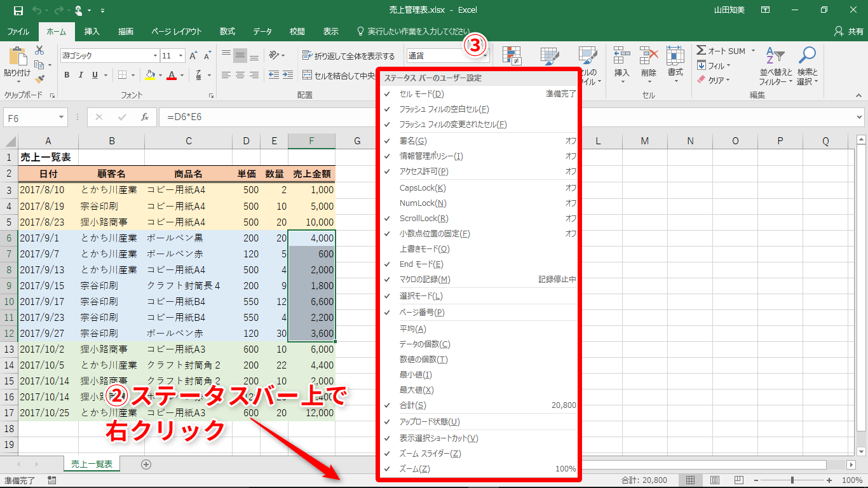Enable データの個数 in status bar menu
Viewport: 868px width, 488px height.
pos(480,344)
